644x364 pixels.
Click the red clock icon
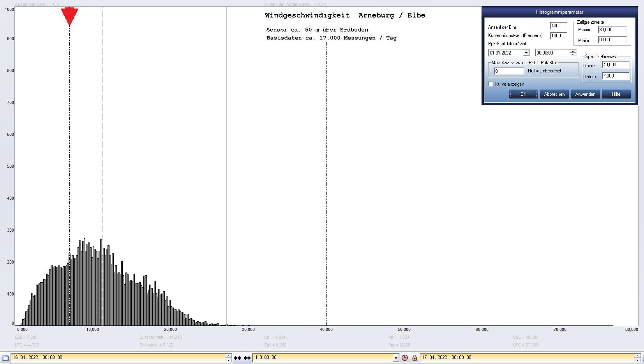[405, 357]
